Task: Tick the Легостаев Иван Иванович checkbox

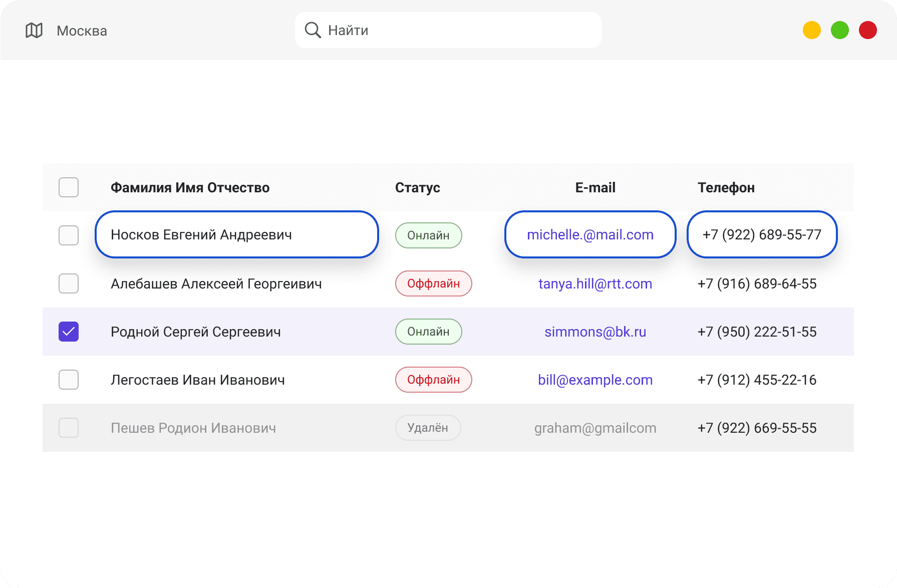Action: tap(69, 380)
